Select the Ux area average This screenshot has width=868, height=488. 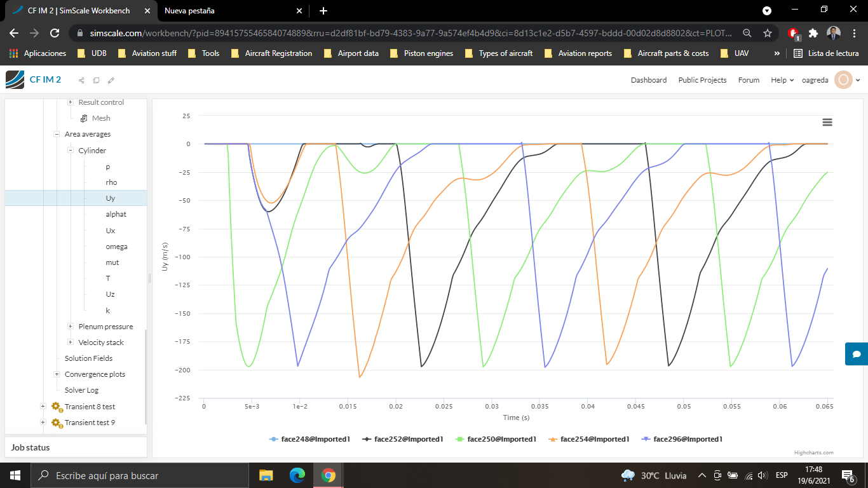111,231
